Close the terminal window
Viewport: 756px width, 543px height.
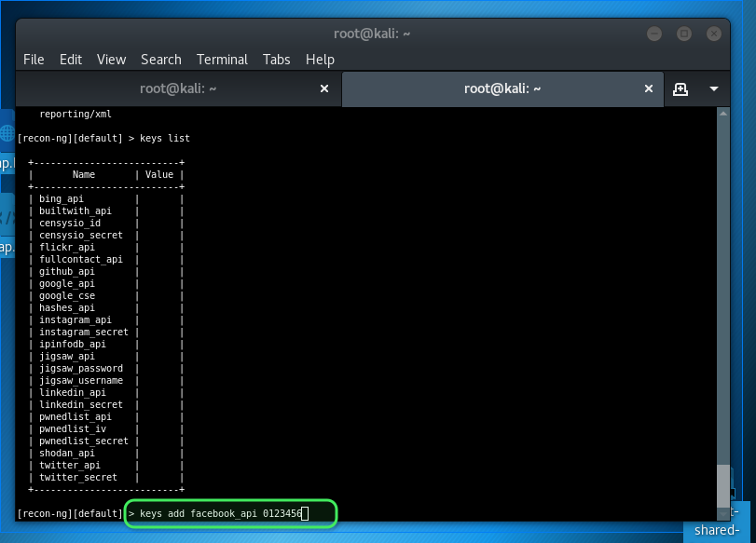coord(712,34)
